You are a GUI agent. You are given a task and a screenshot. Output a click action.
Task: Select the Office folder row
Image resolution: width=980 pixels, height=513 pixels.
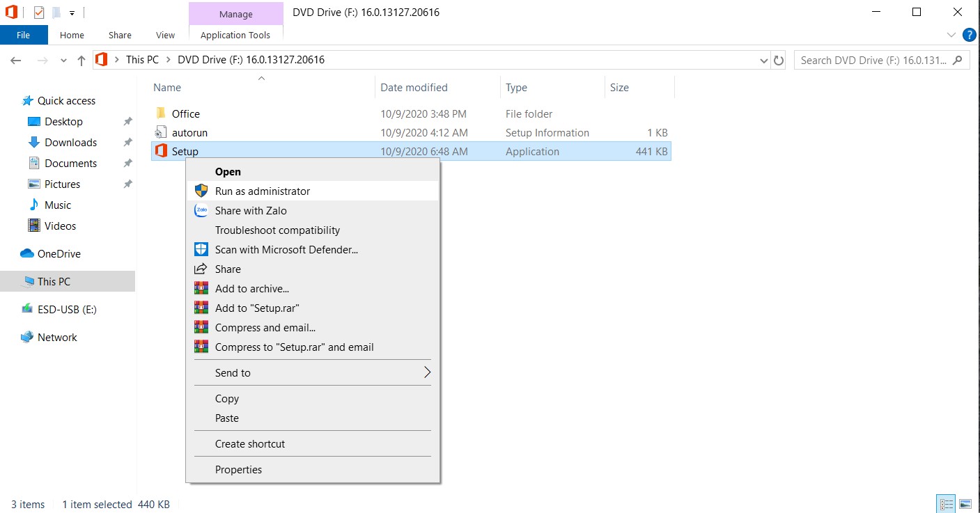[411, 114]
